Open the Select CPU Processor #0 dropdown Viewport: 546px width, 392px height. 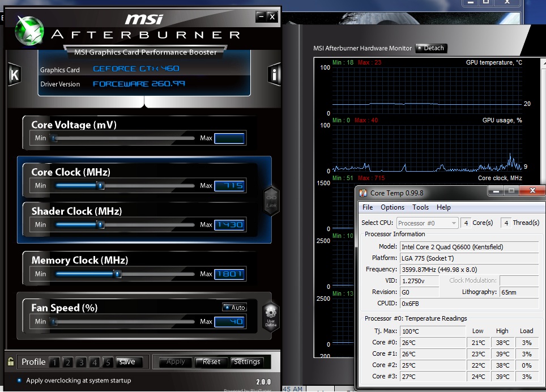point(427,223)
